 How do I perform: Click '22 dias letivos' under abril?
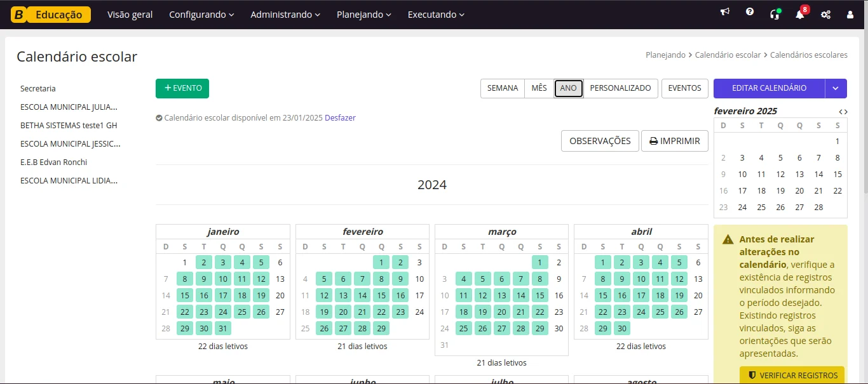point(641,347)
